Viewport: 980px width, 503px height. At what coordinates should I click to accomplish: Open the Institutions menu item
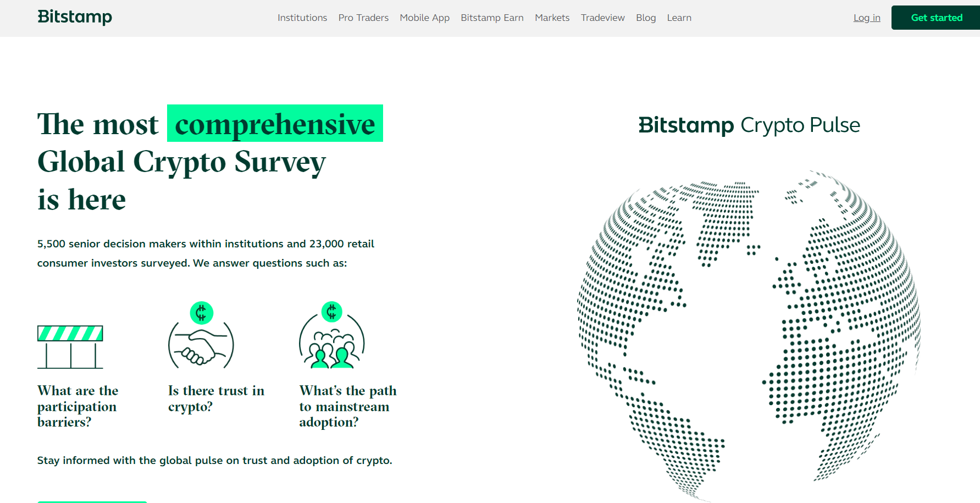302,18
